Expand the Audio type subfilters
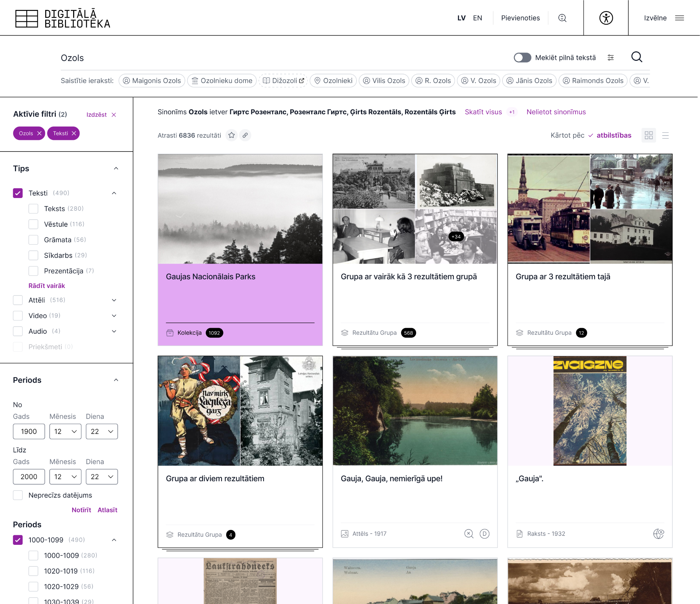The width and height of the screenshot is (700, 604). 114,331
